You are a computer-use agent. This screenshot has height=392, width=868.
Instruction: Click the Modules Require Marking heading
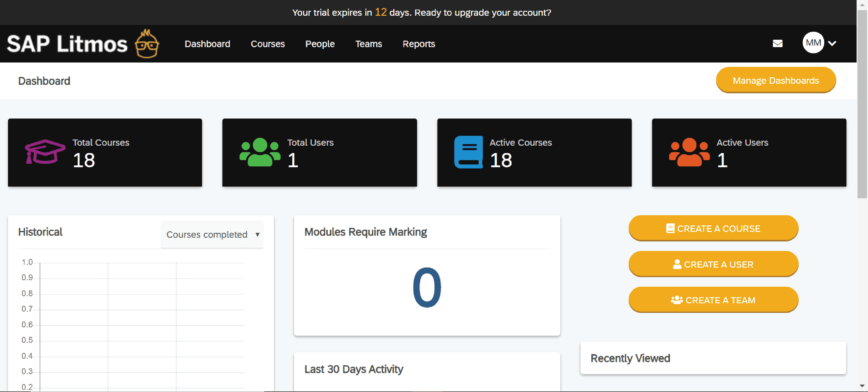coord(365,232)
